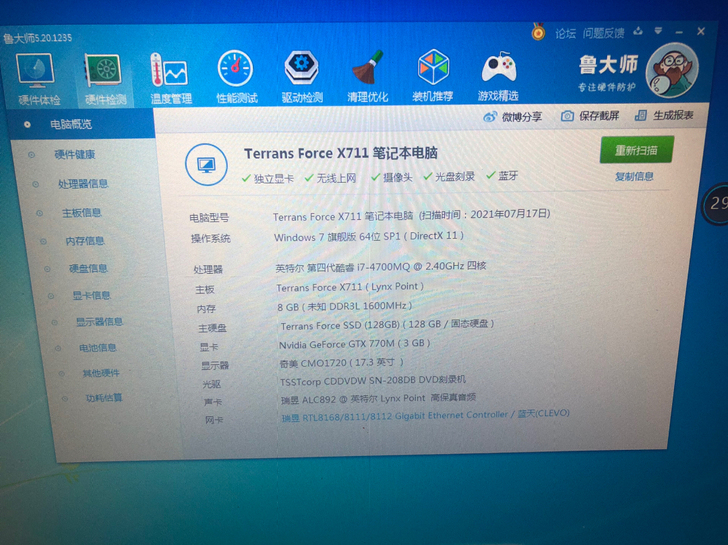Click the report icon beside 生成报表
Viewport: 728px width, 545px height.
tap(641, 116)
